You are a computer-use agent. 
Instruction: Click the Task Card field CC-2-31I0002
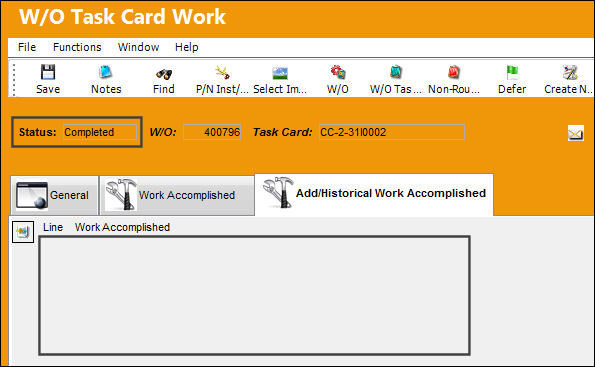[392, 132]
